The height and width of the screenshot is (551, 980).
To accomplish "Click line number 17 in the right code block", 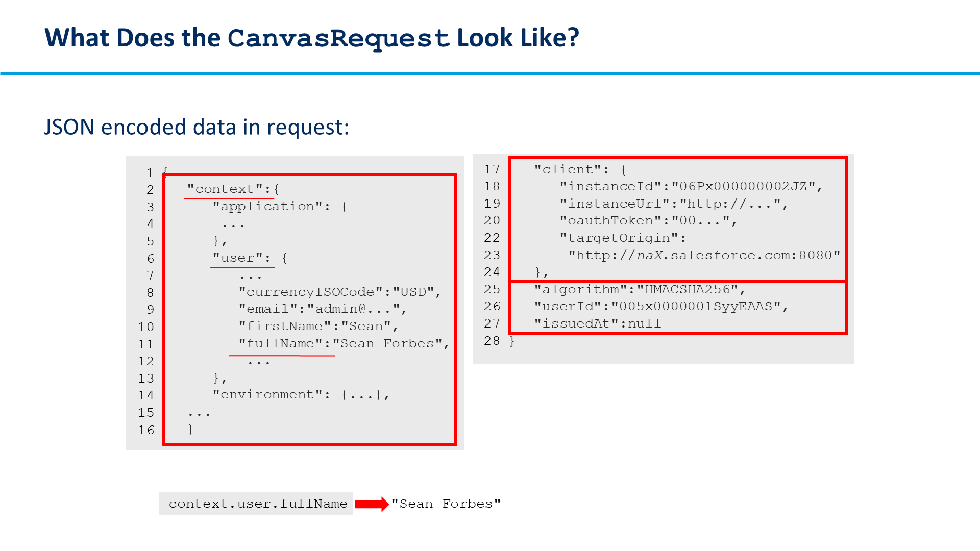I will coord(492,169).
